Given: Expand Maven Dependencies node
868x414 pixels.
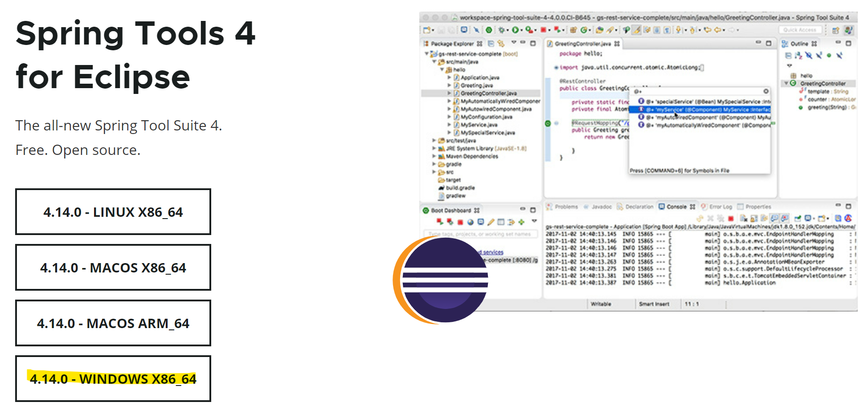Looking at the screenshot, I should coord(434,156).
